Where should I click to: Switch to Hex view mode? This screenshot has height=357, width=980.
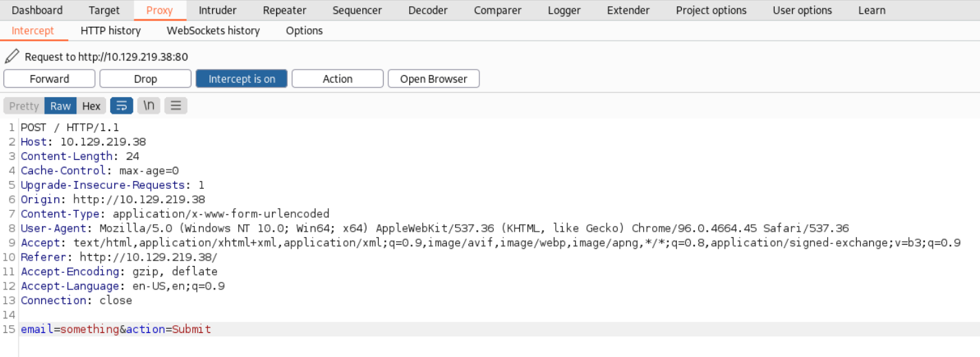point(91,106)
